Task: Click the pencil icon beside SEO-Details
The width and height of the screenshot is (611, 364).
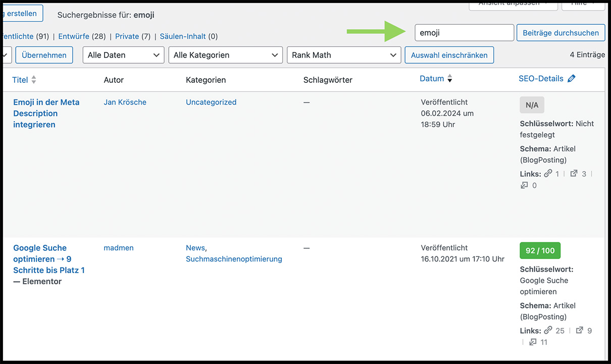Action: coord(571,79)
